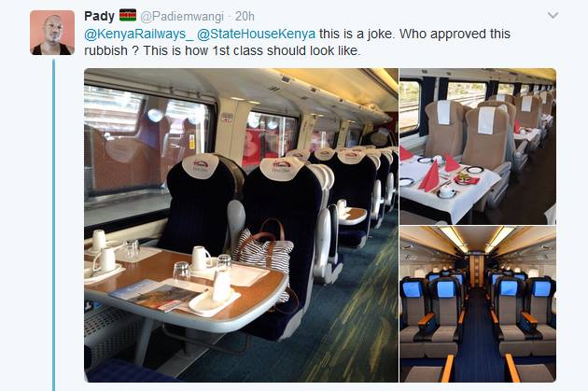Click the beige seat headrest in top-right photo
588x391 pixels.
point(487,119)
